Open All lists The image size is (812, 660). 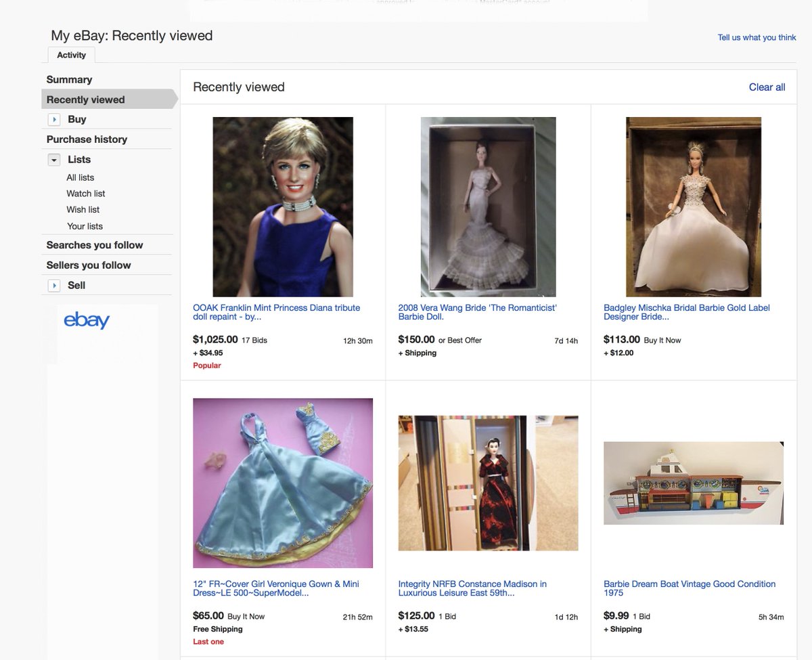coord(81,177)
